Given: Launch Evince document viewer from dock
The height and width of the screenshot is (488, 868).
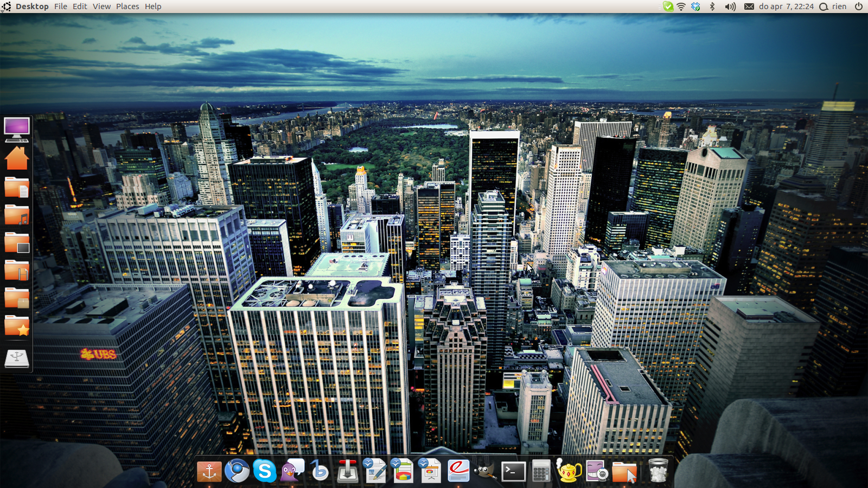Looking at the screenshot, I should (x=458, y=471).
